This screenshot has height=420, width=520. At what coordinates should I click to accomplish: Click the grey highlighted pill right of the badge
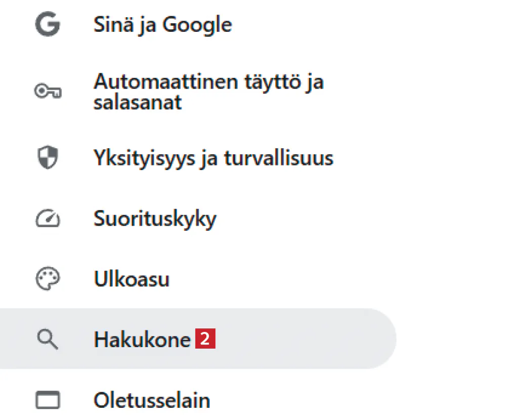[304, 339]
